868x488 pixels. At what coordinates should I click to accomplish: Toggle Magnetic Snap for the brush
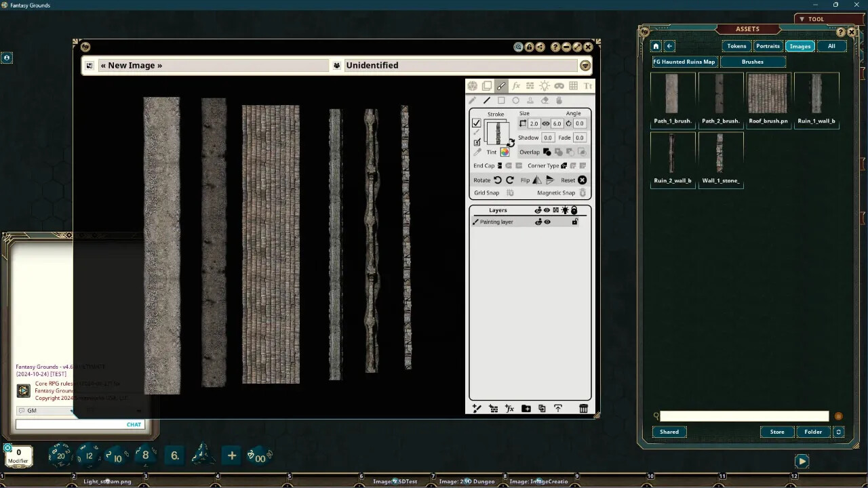pos(583,192)
